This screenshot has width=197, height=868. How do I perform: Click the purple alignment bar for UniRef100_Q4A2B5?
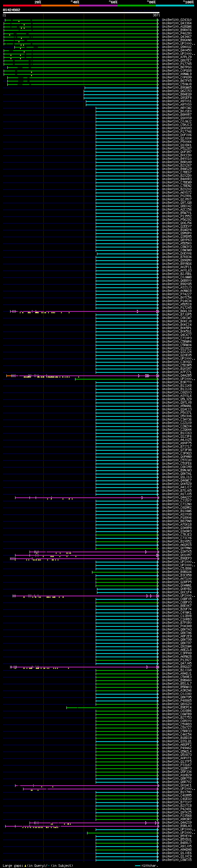82,376
